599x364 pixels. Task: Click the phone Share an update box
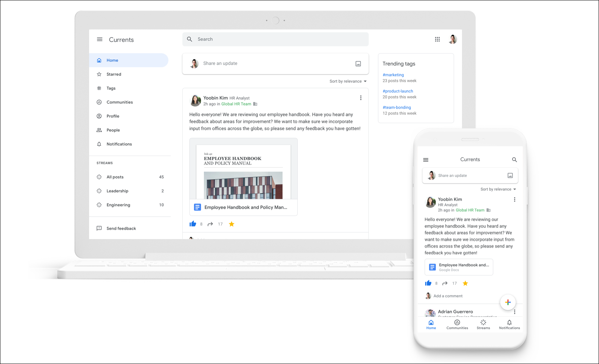(x=470, y=175)
